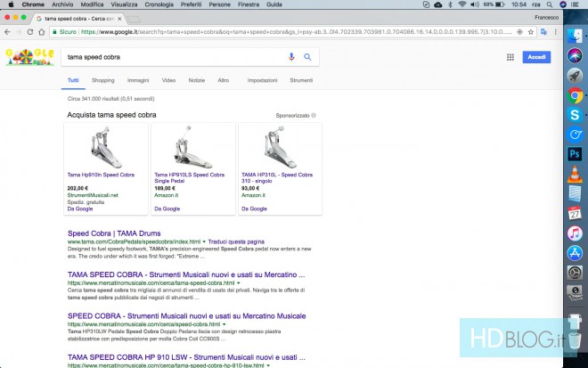Open System Preferences from the Dock

(x=575, y=273)
